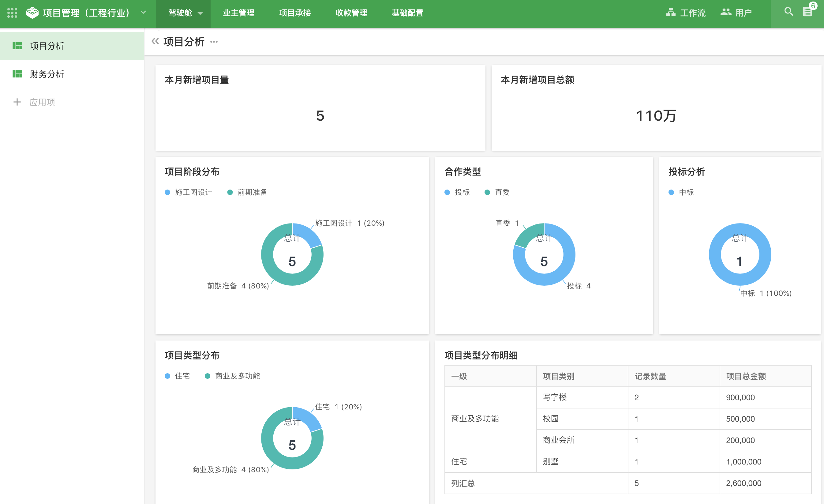The width and height of the screenshot is (824, 504).
Task: Click the 工作流 workflow icon
Action: tap(671, 12)
